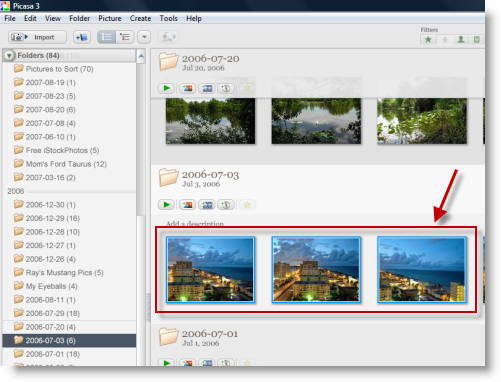
Task: Click the disc icon for 2006-07-20 folder
Action: [x=226, y=88]
